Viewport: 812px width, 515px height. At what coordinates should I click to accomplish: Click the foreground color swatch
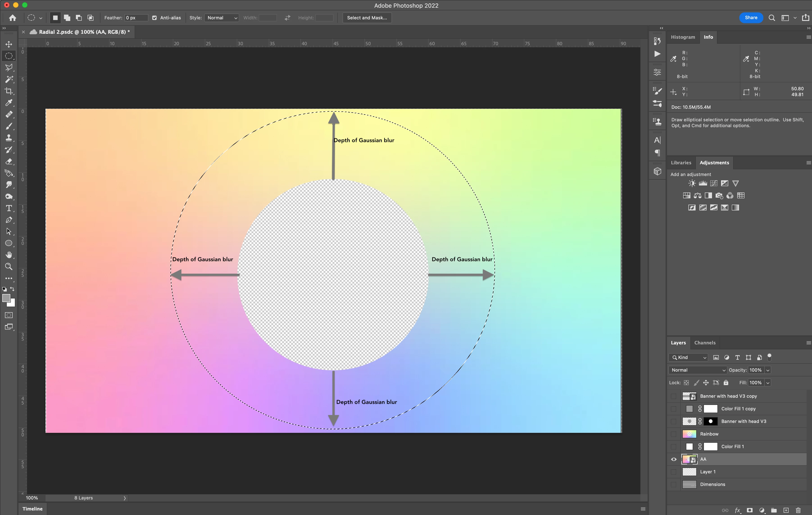(6, 298)
